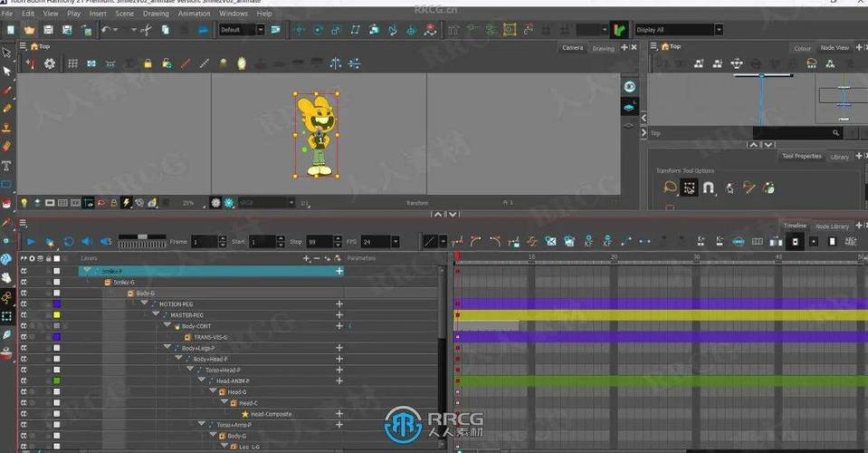Screen dimensions: 868x453
Task: Expand parameters with plus on MOTION-PEG row
Action: pyautogui.click(x=339, y=304)
